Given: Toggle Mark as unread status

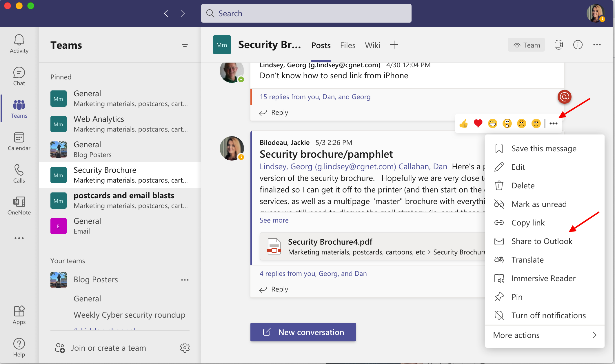Looking at the screenshot, I should click(539, 203).
